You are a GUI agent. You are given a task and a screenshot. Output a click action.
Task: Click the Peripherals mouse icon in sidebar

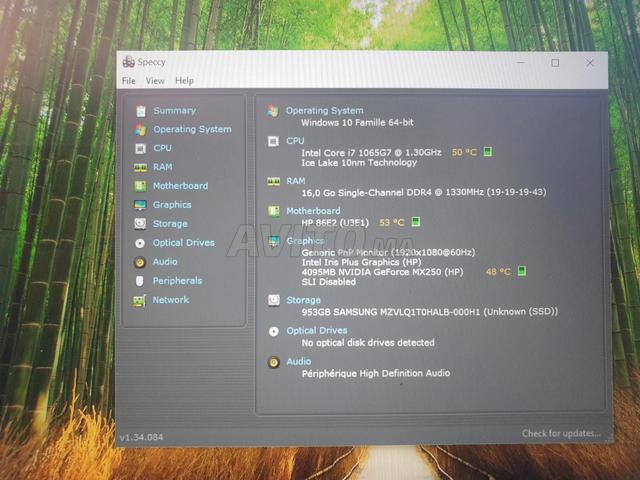140,281
